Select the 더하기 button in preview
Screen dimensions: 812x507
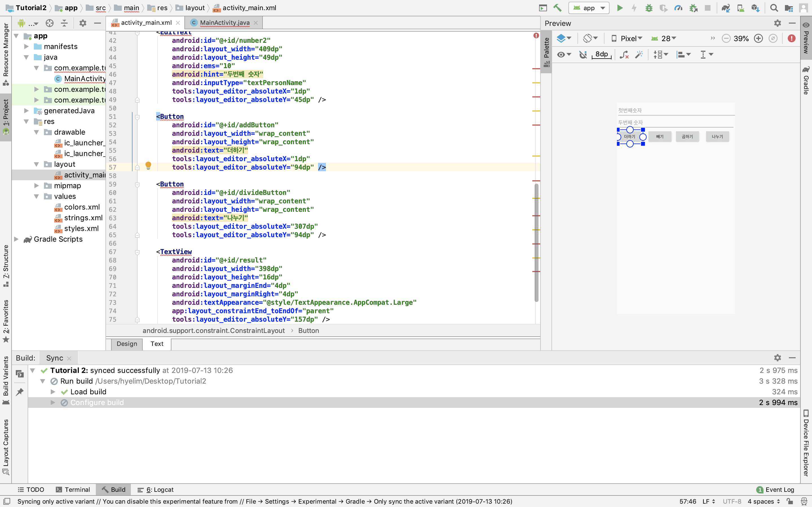pyautogui.click(x=630, y=137)
